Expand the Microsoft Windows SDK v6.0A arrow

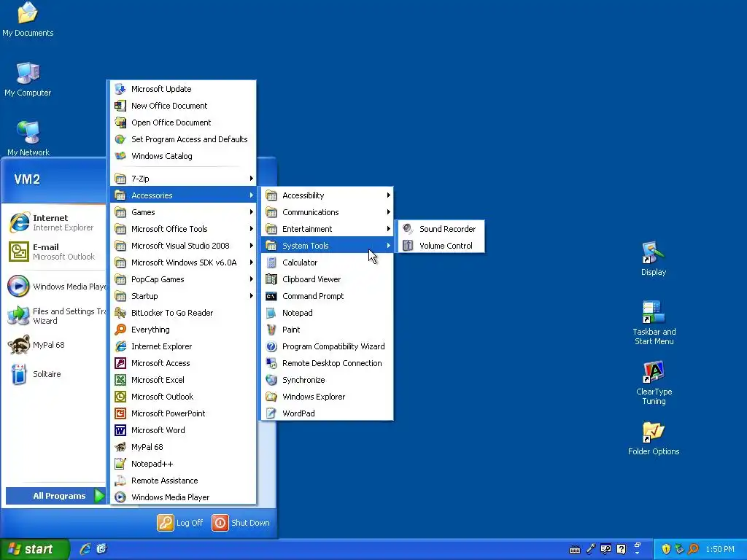click(x=251, y=262)
